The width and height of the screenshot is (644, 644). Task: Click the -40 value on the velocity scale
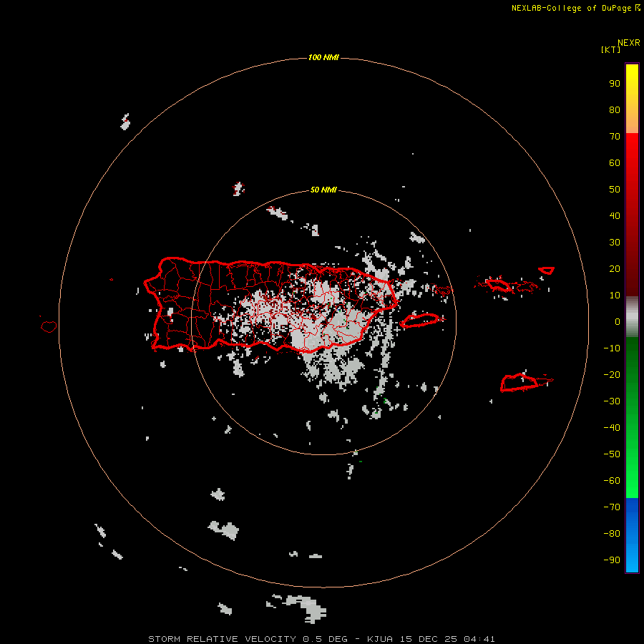pyautogui.click(x=612, y=428)
